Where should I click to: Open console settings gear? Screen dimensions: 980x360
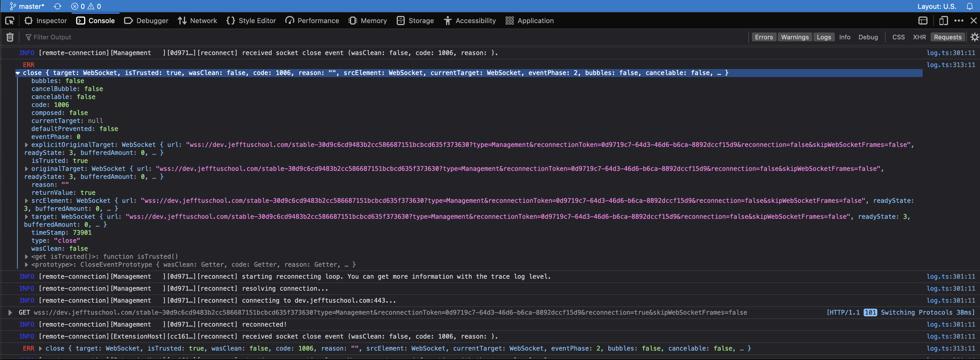[974, 37]
